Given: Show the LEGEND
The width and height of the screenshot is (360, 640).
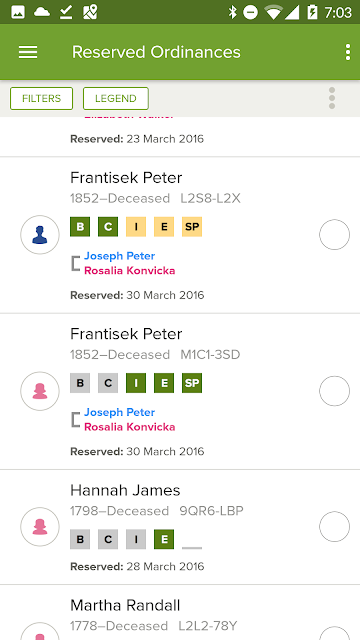Looking at the screenshot, I should click(116, 98).
